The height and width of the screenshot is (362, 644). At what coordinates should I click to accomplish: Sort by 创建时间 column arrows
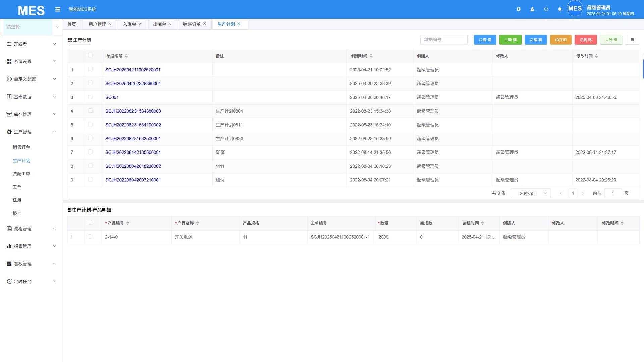tap(371, 56)
